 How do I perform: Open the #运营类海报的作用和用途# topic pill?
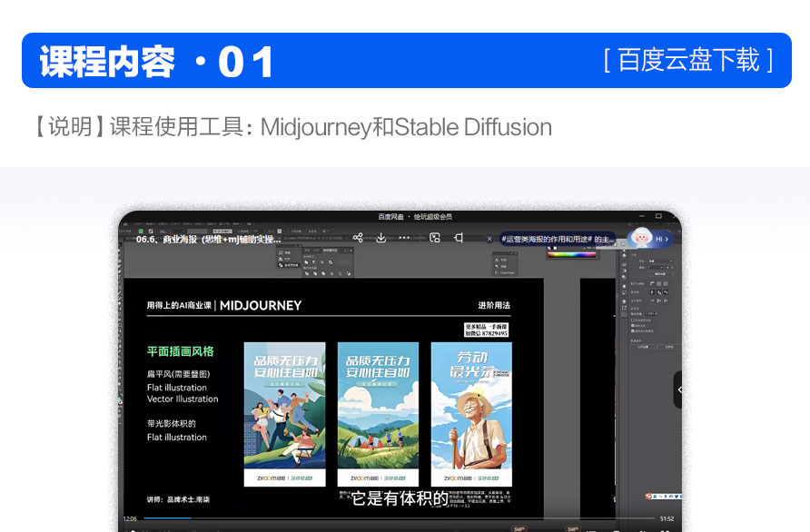pyautogui.click(x=558, y=239)
